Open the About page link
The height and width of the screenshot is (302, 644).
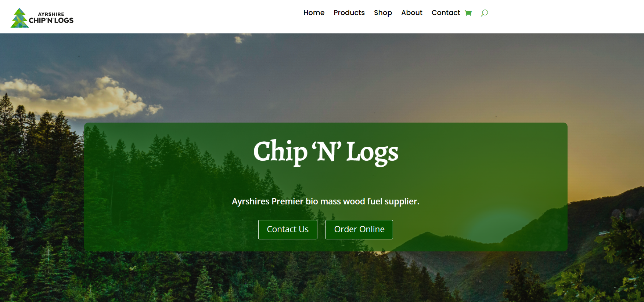click(411, 13)
